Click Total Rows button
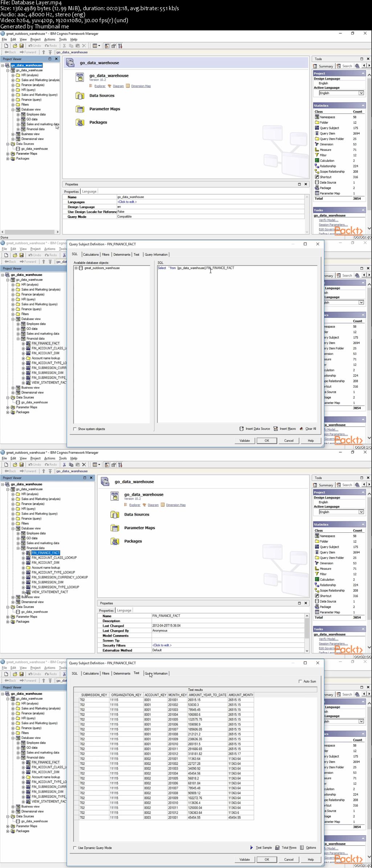Viewport: 372px width, 868px height. (x=286, y=848)
